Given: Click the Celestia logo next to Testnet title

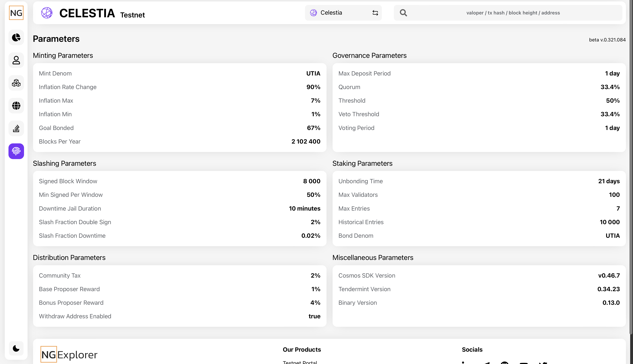Looking at the screenshot, I should (x=47, y=13).
